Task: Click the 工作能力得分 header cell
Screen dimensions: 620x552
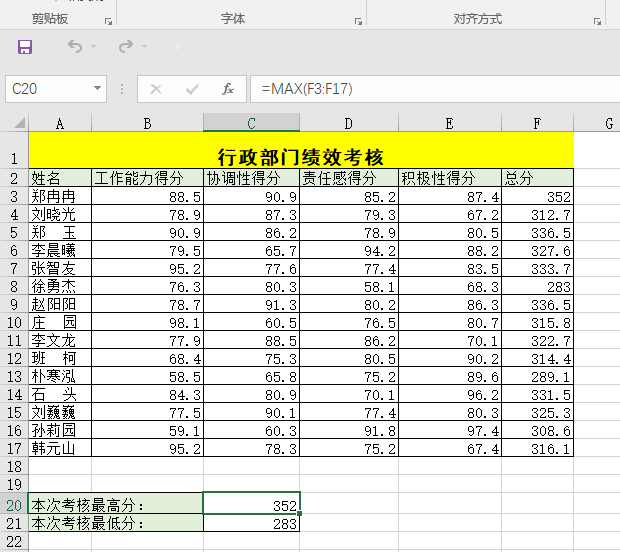Action: (x=147, y=178)
